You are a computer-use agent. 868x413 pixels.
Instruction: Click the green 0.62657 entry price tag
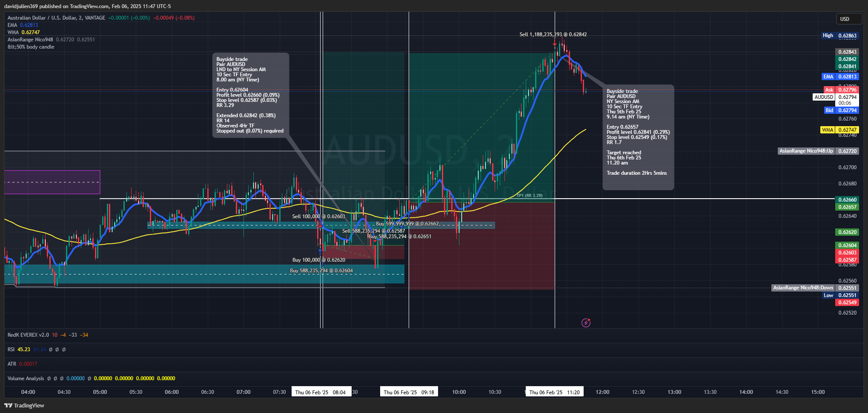847,207
